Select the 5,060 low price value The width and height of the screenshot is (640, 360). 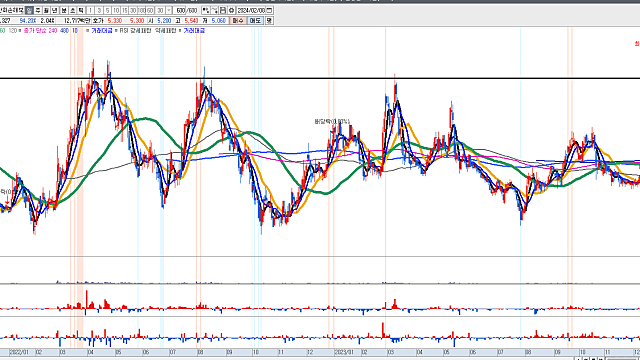tap(219, 21)
